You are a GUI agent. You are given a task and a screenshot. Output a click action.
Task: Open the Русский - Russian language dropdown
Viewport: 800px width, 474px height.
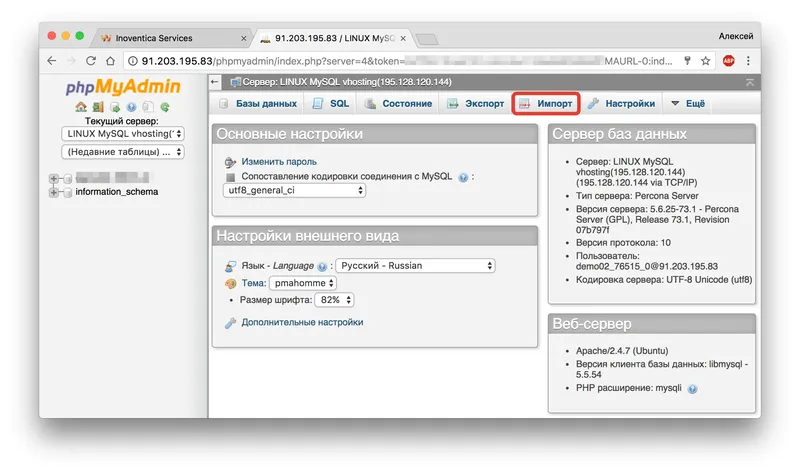(x=415, y=266)
